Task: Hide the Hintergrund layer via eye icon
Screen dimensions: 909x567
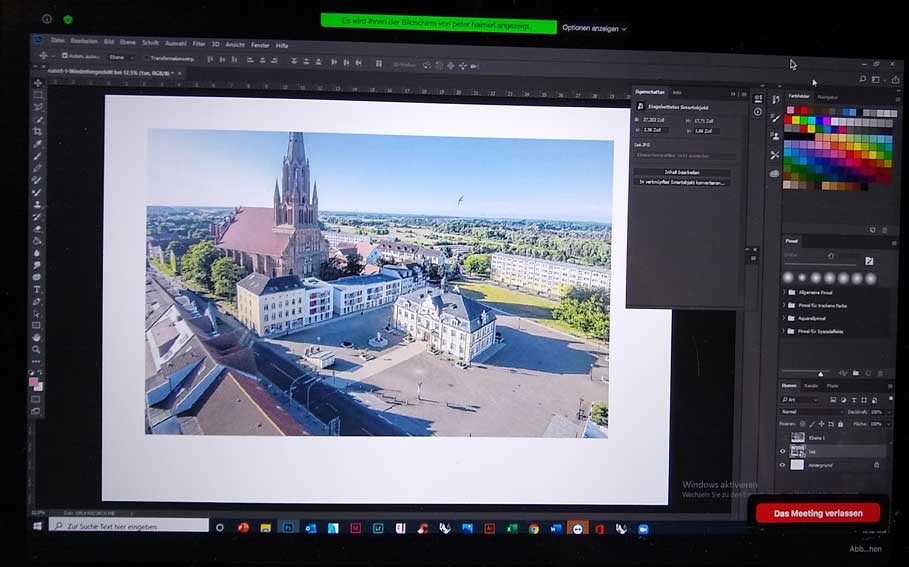Action: (783, 465)
